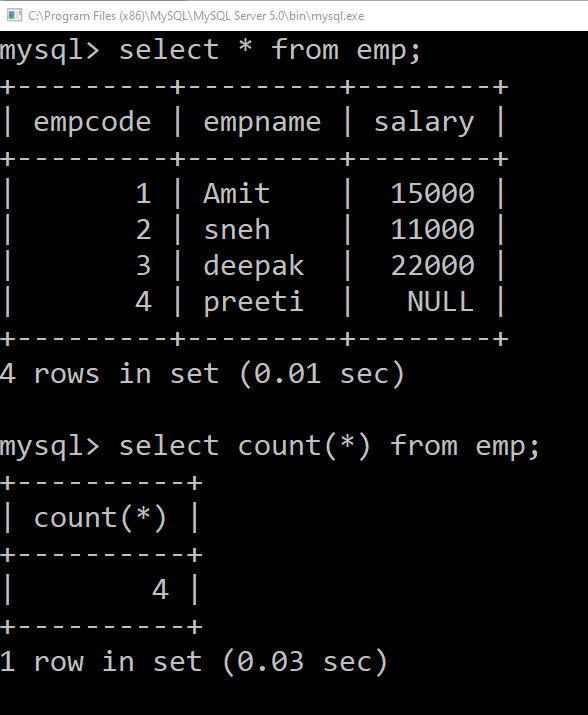Click the salary value 15000
This screenshot has width=588, height=715.
tap(432, 193)
